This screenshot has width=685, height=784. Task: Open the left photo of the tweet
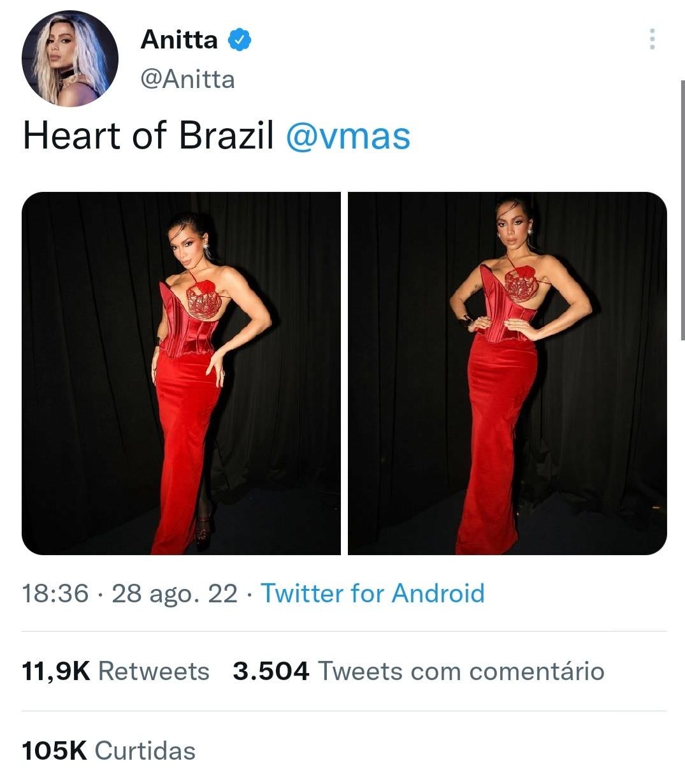(x=182, y=374)
